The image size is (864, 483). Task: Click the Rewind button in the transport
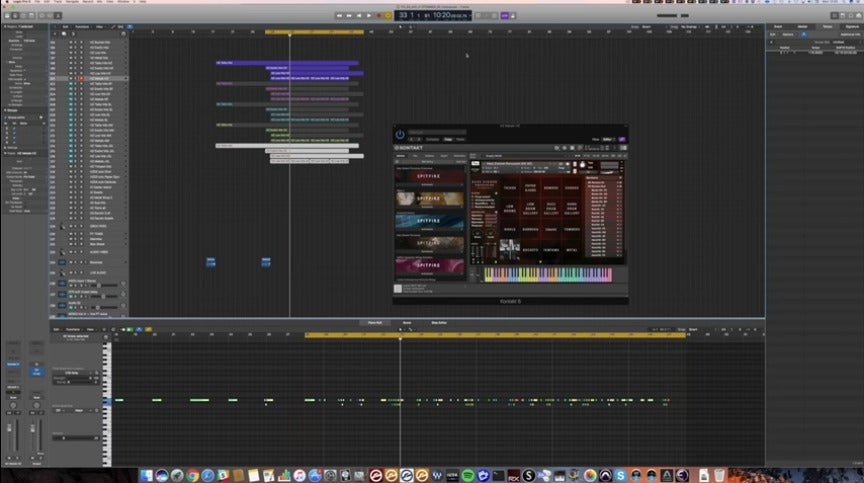[x=341, y=15]
